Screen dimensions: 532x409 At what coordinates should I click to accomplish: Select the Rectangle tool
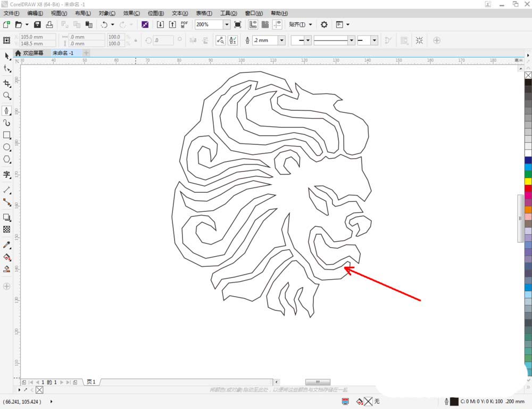click(x=7, y=135)
